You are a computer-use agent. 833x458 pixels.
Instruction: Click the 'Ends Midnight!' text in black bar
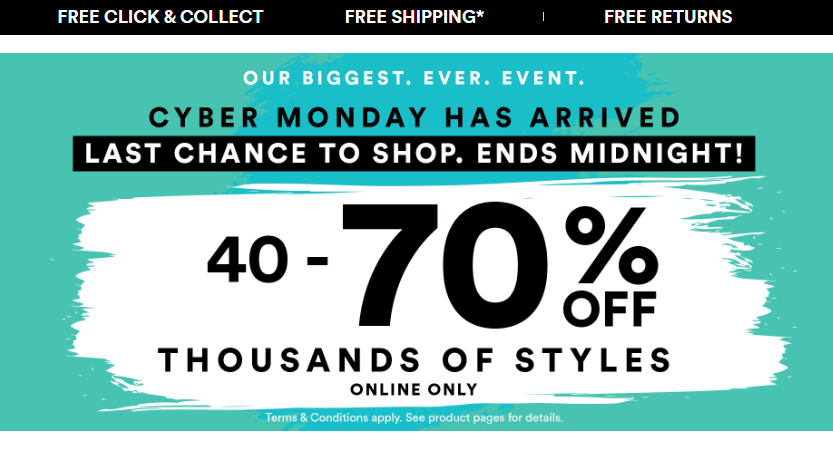click(610, 154)
